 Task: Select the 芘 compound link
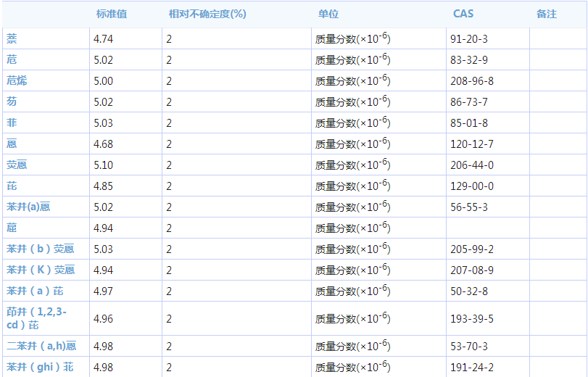tap(12, 186)
